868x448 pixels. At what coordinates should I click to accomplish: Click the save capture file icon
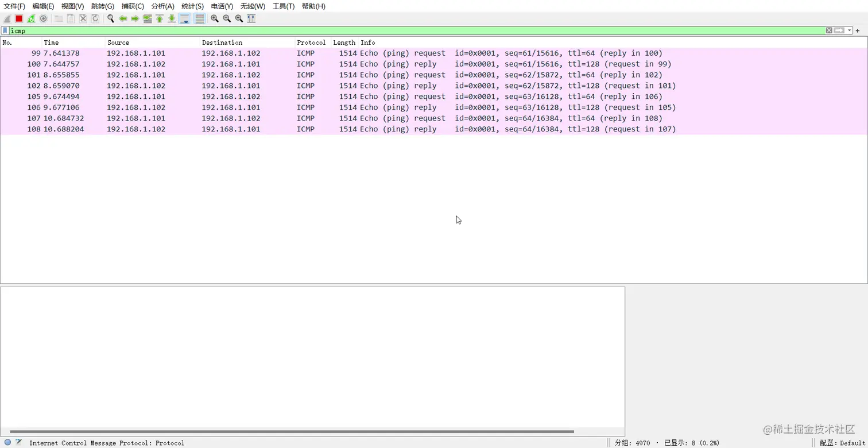coord(71,18)
